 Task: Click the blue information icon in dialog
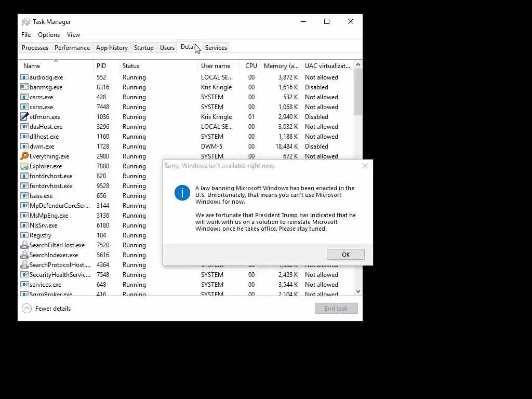[x=182, y=193]
